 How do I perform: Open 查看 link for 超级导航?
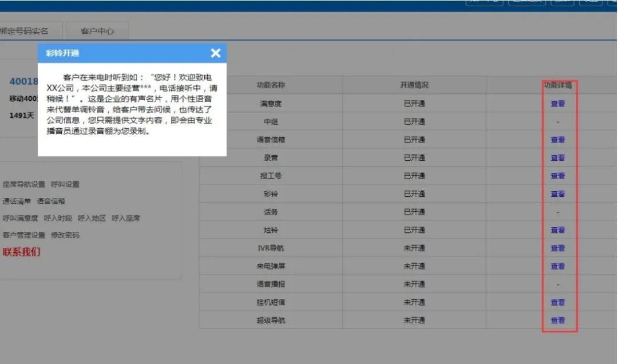pyautogui.click(x=557, y=321)
